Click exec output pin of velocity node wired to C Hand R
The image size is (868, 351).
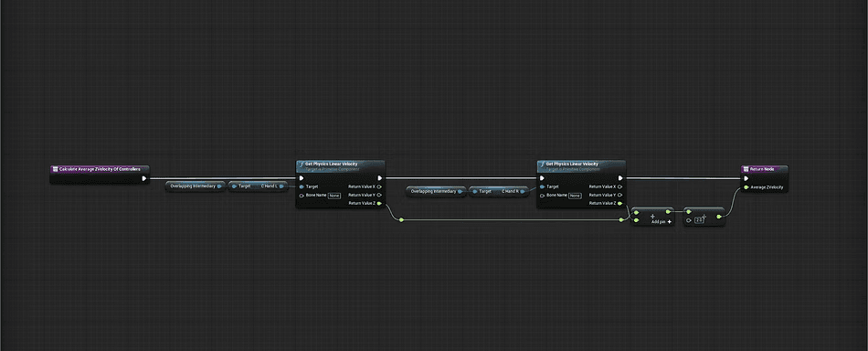[x=620, y=178]
